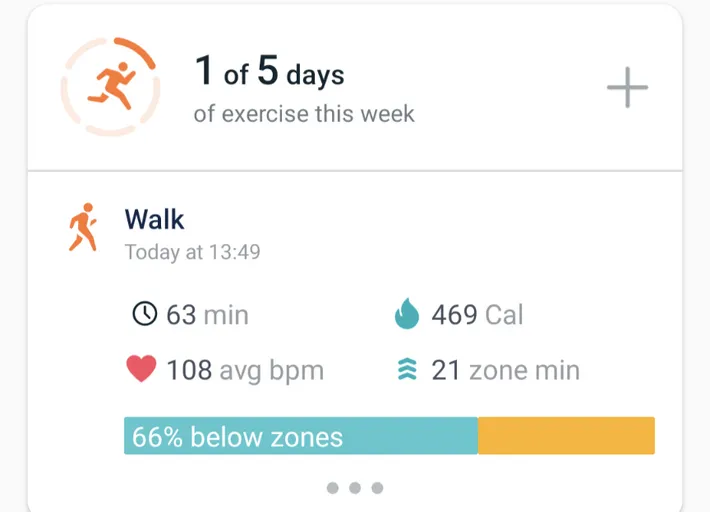The height and width of the screenshot is (512, 710).
Task: Tap the "21 zone min" stat
Action: pyautogui.click(x=505, y=370)
